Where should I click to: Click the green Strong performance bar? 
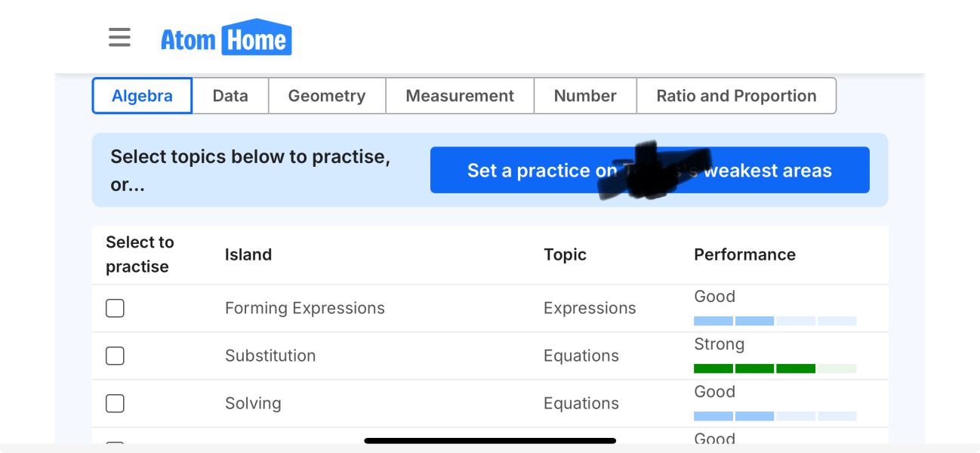point(775,368)
